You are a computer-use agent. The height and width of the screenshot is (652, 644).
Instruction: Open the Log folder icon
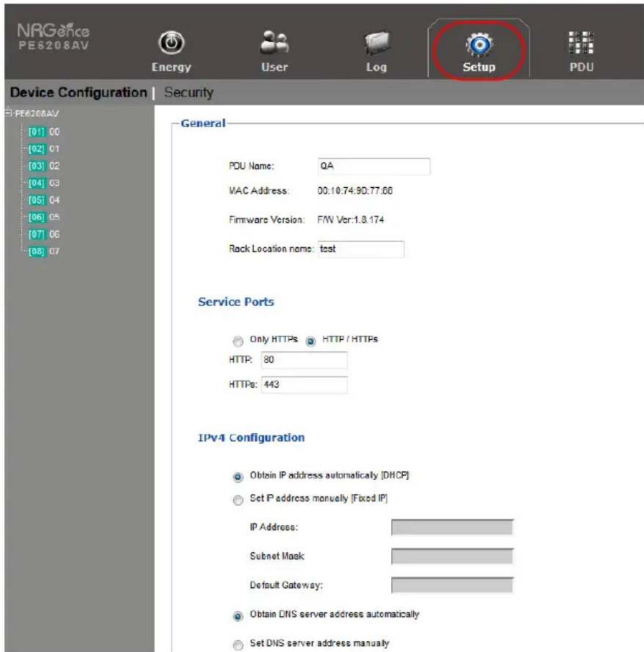coord(376,44)
